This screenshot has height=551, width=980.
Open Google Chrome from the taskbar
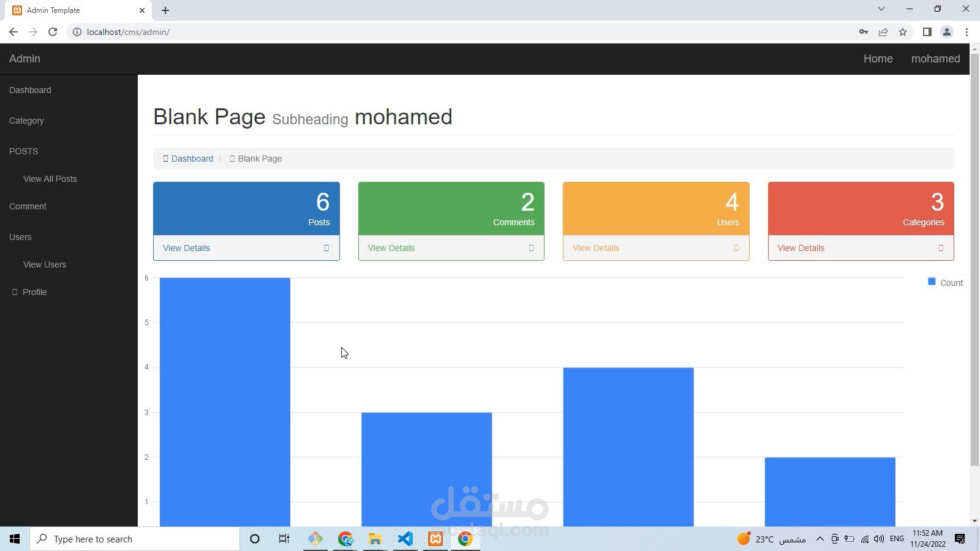[465, 539]
